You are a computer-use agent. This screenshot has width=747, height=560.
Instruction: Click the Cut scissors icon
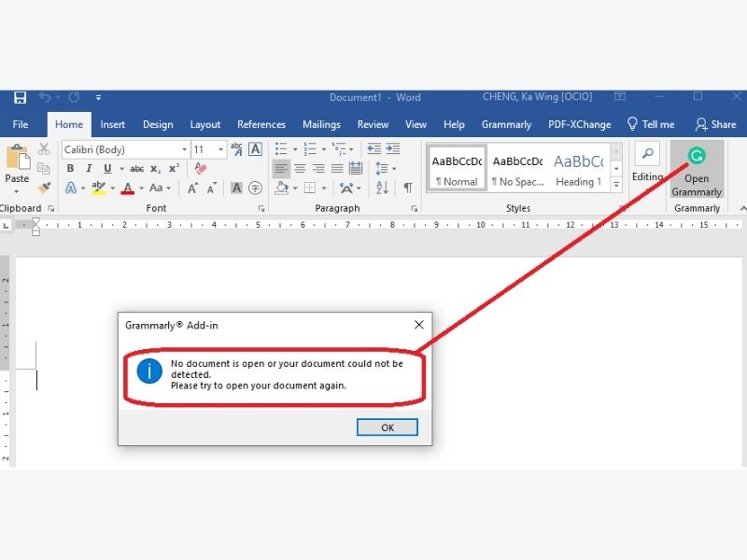tap(44, 149)
